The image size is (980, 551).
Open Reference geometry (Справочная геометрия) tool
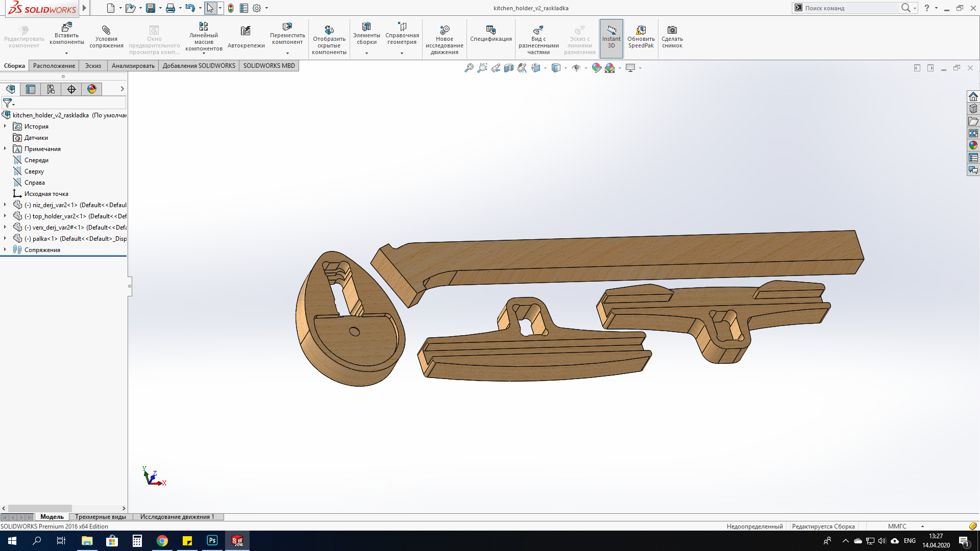point(402,34)
